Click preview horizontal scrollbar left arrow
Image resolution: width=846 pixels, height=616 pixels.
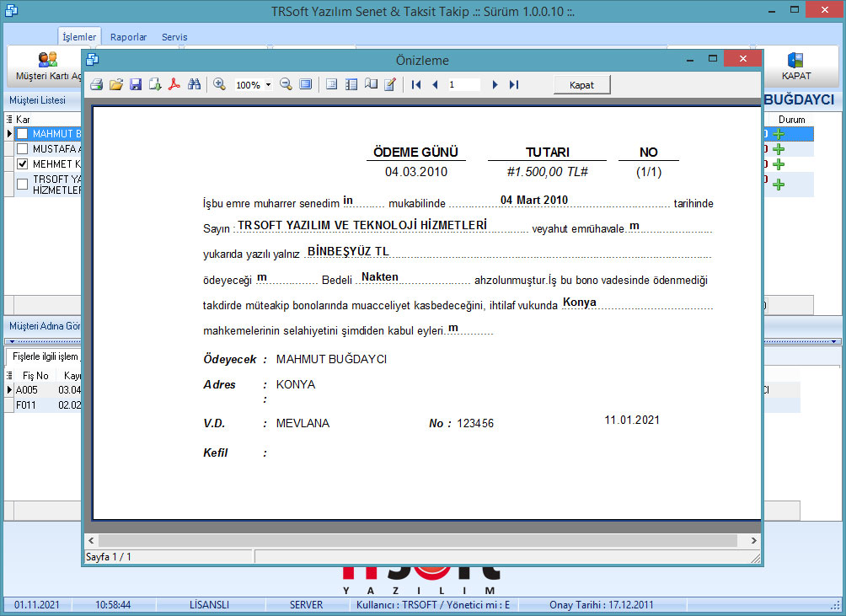tap(91, 540)
